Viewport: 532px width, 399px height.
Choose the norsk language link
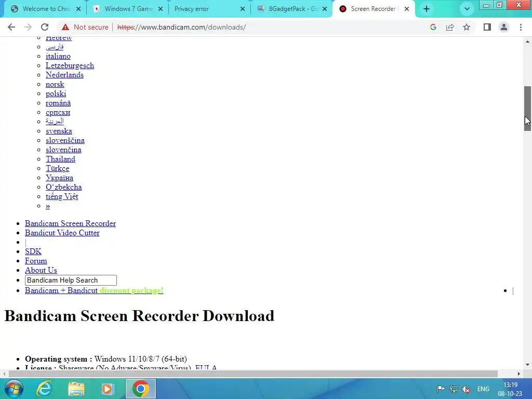click(x=55, y=84)
